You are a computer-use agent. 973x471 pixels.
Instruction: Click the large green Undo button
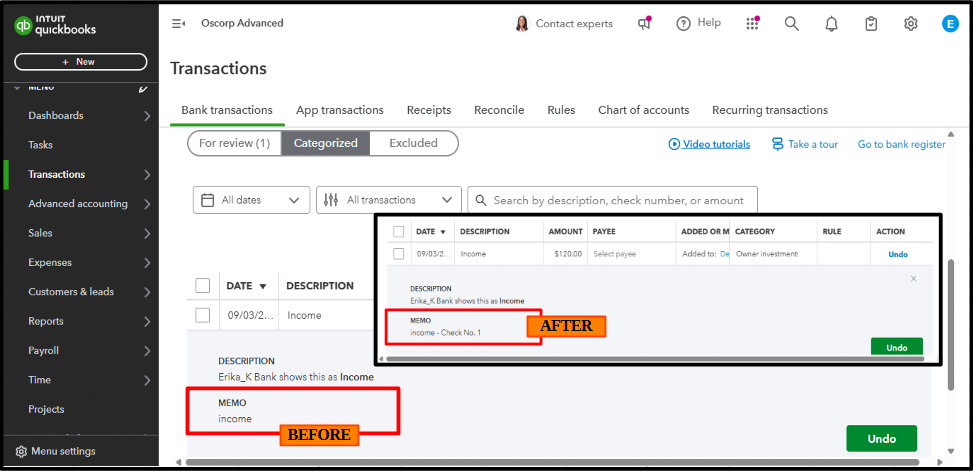coord(882,439)
